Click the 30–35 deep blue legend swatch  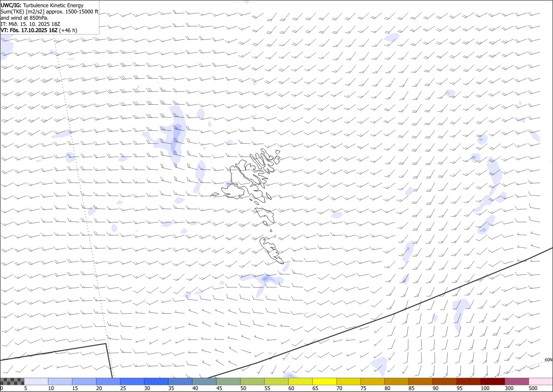click(156, 381)
